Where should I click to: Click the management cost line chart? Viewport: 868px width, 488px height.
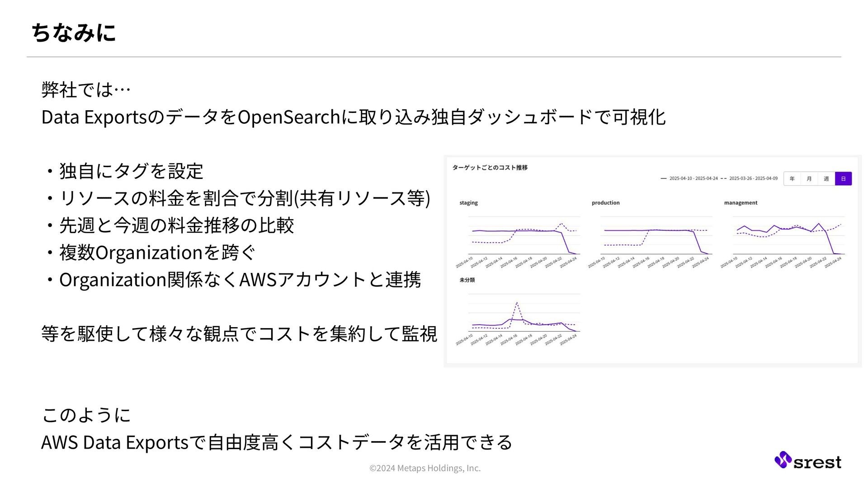788,236
